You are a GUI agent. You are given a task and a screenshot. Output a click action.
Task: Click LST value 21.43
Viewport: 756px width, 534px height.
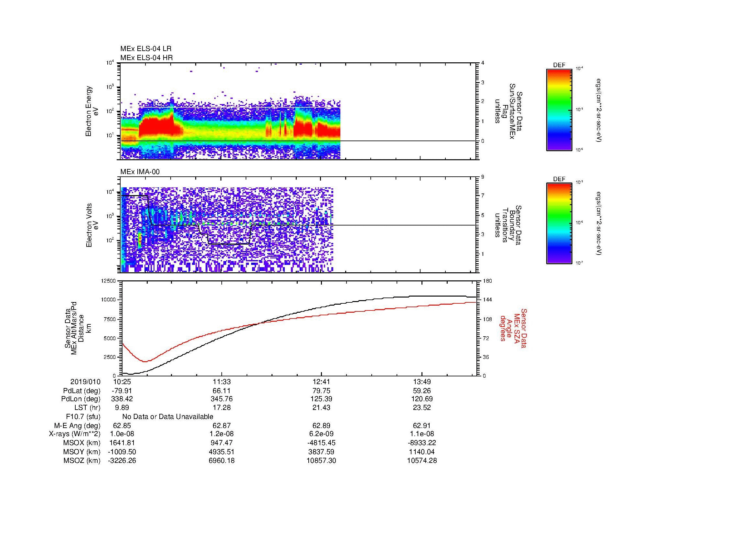[321, 408]
